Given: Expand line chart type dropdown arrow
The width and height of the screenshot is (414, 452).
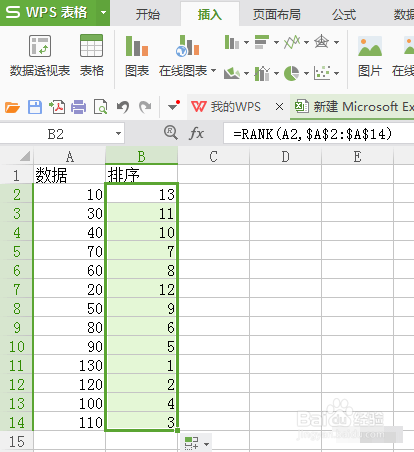Looking at the screenshot, I should [306, 42].
